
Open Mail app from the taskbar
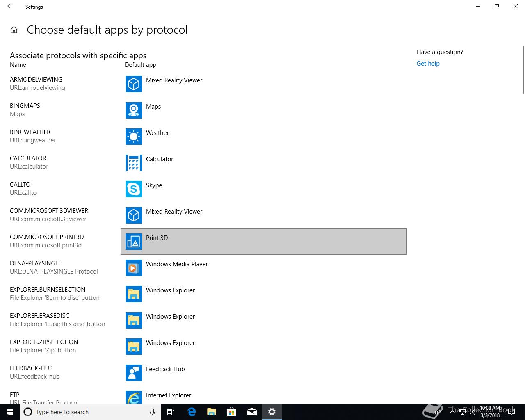click(x=252, y=412)
